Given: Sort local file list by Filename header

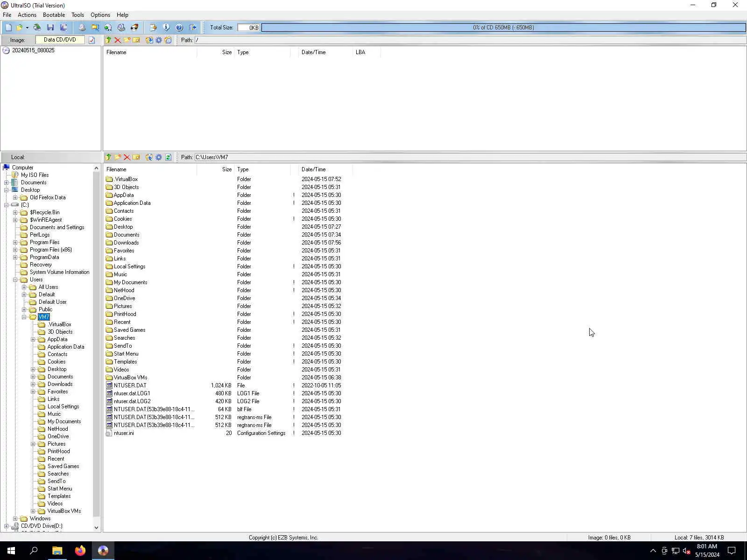Looking at the screenshot, I should [150, 169].
